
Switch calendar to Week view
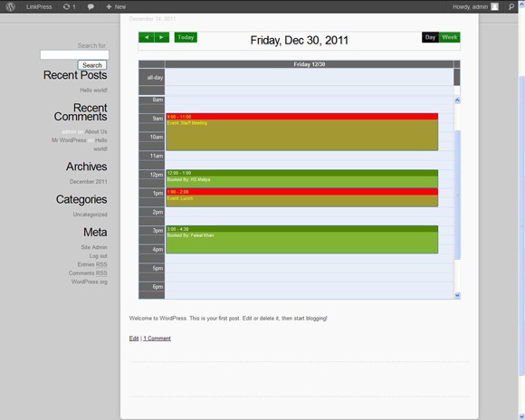449,37
